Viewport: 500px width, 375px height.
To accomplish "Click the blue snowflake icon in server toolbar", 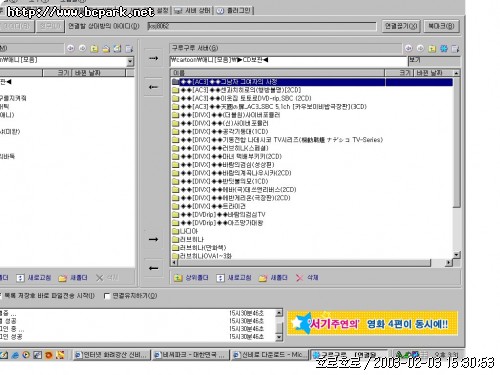I will point(444,49).
